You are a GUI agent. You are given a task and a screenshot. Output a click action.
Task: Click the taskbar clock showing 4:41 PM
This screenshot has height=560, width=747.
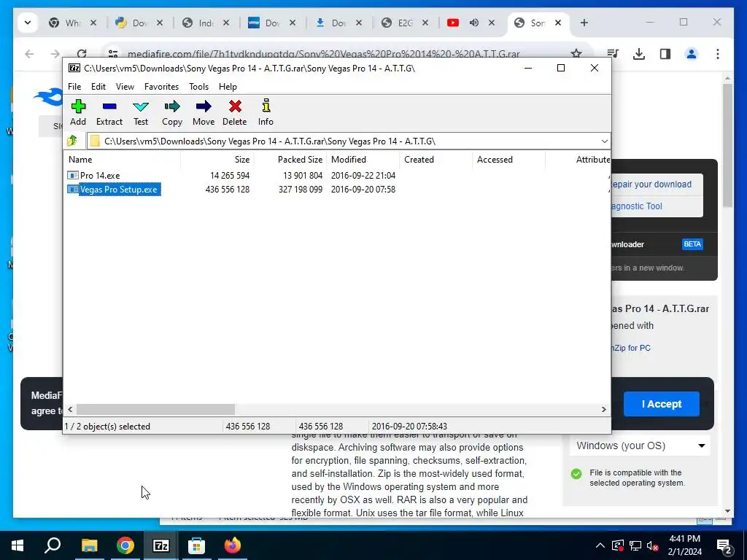(x=684, y=545)
